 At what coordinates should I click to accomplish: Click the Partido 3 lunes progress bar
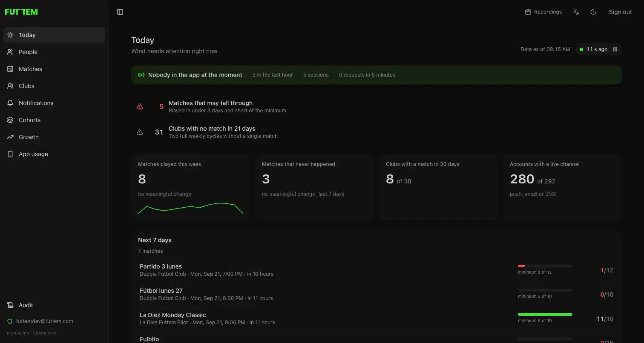(545, 266)
